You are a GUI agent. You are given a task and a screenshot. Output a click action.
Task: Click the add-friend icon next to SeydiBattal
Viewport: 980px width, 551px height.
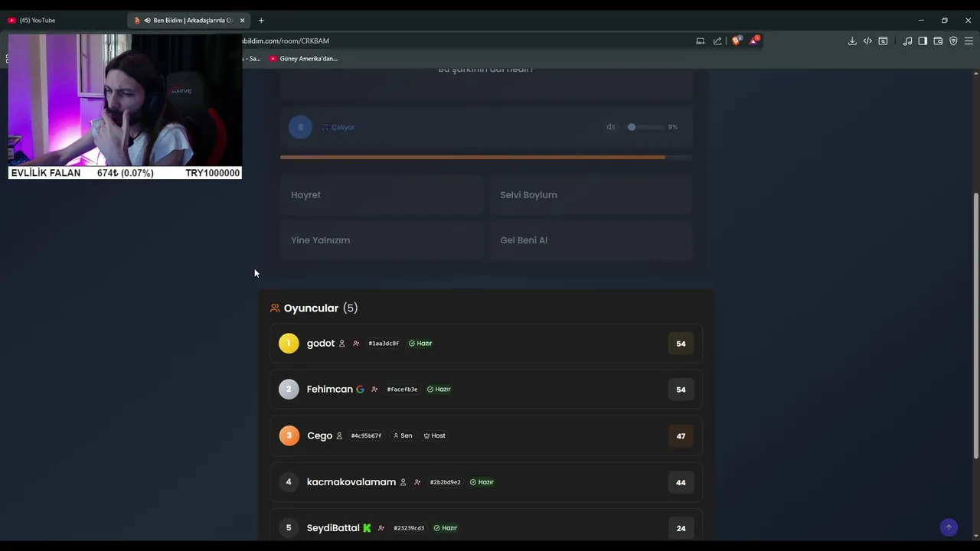(381, 528)
